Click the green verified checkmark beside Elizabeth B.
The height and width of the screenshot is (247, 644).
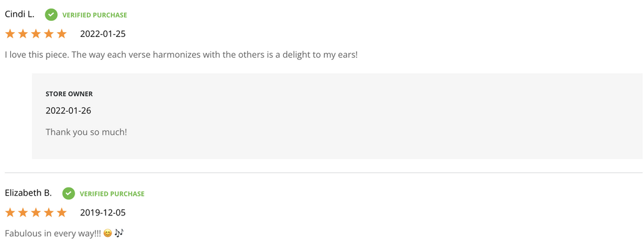[x=69, y=193]
